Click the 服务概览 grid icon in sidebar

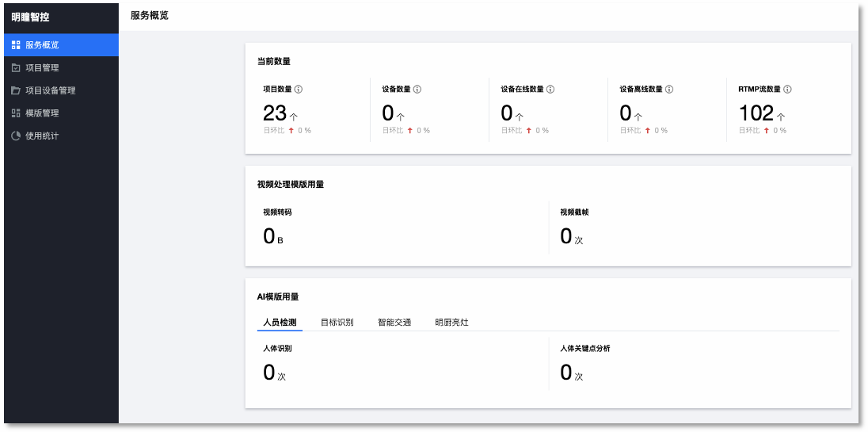click(16, 45)
